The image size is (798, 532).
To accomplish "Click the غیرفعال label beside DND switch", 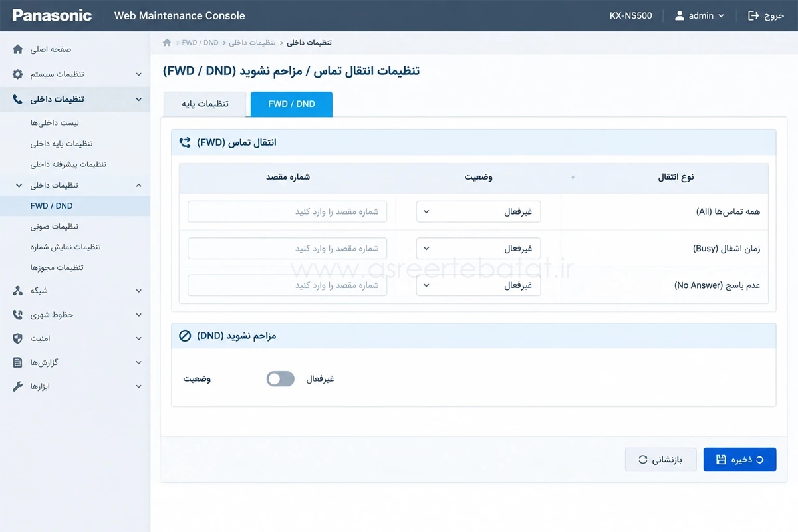I will [x=320, y=379].
